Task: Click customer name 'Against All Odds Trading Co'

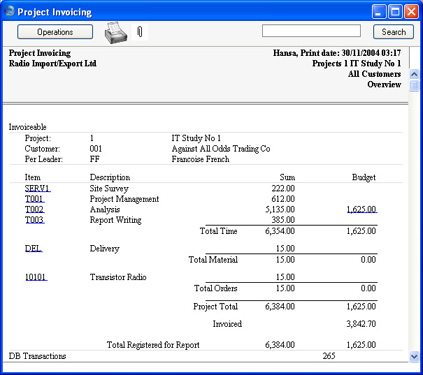Action: [x=221, y=149]
